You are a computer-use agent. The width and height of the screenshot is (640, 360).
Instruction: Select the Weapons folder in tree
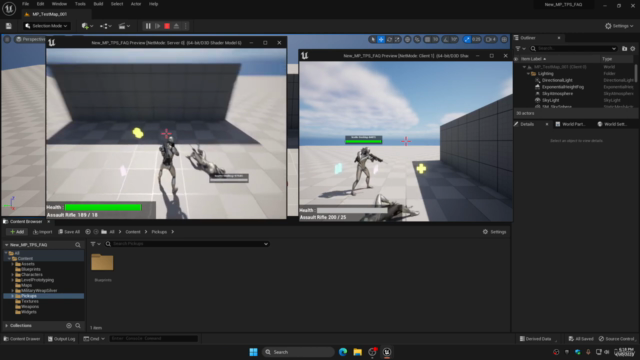pos(30,307)
